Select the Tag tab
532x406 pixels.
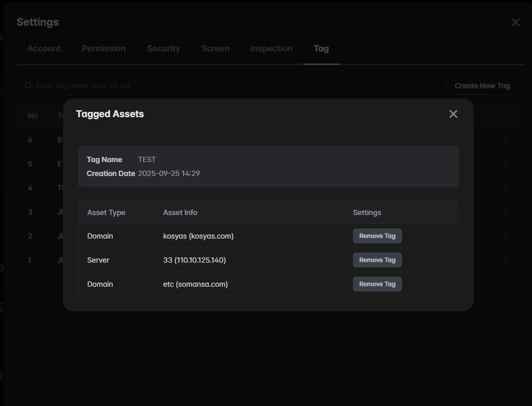pos(321,49)
